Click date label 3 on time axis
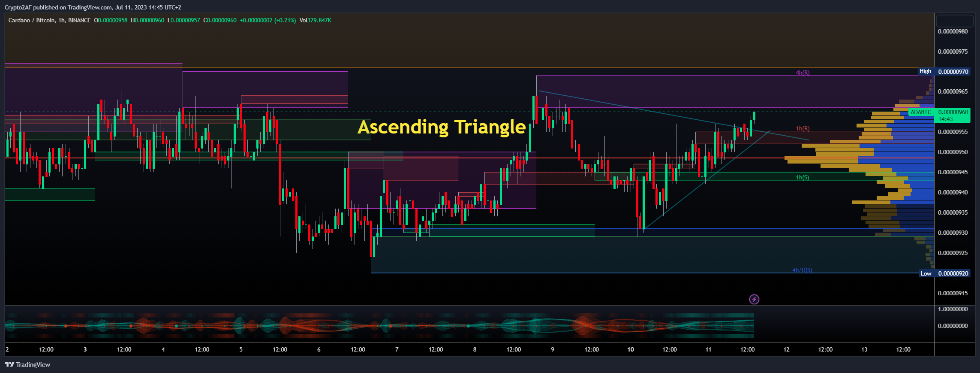Image resolution: width=980 pixels, height=373 pixels. 85,349
